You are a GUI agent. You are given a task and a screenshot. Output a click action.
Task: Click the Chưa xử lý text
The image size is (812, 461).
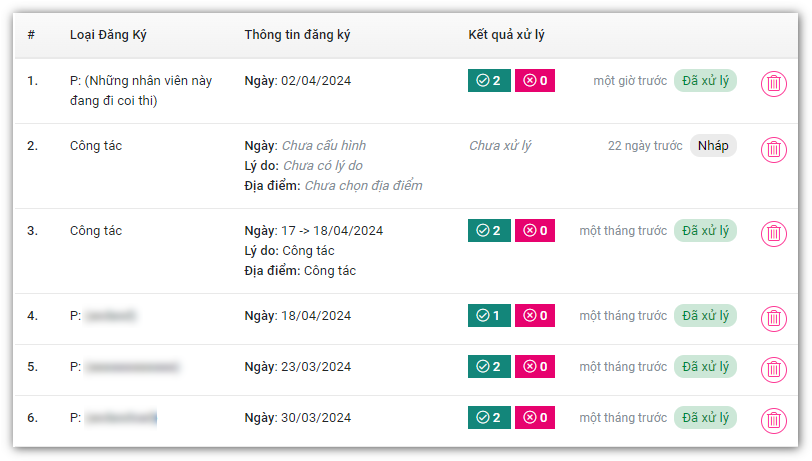click(x=500, y=146)
